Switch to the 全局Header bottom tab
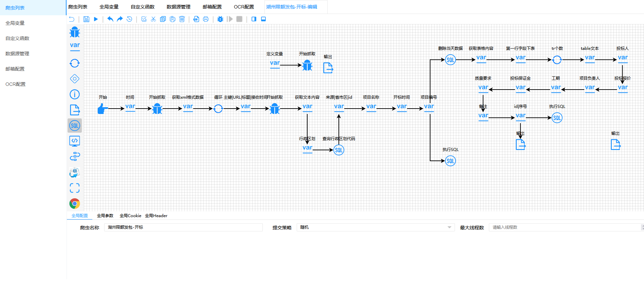This screenshot has height=285, width=644. pyautogui.click(x=156, y=216)
